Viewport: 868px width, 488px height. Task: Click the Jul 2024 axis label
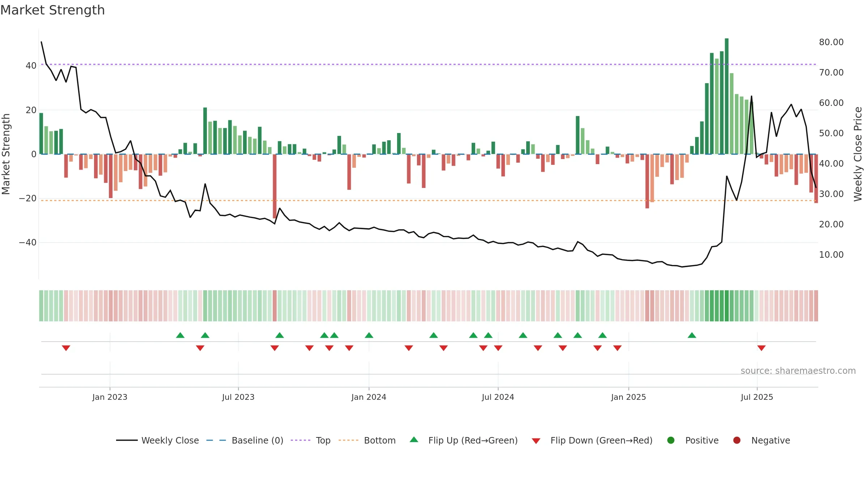point(498,397)
